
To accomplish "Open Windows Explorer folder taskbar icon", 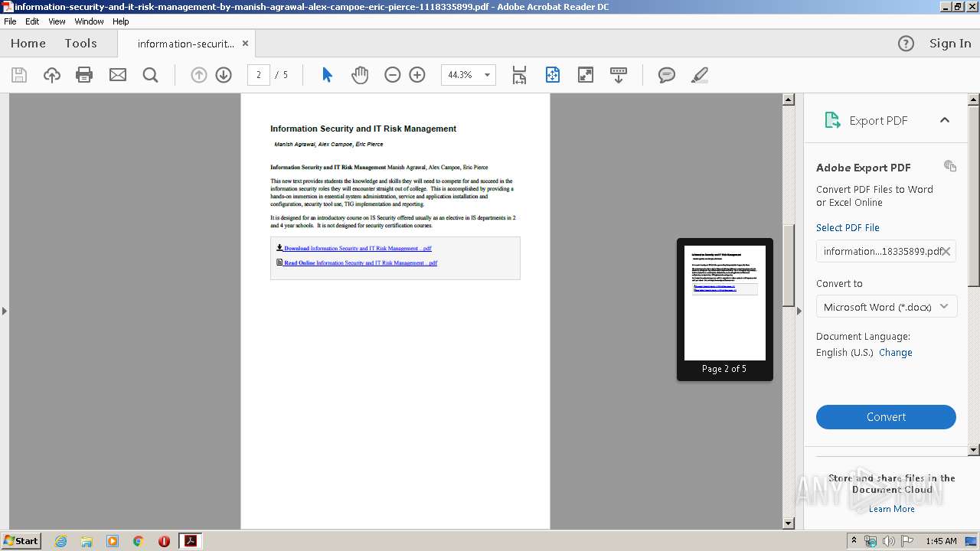I will pyautogui.click(x=87, y=541).
